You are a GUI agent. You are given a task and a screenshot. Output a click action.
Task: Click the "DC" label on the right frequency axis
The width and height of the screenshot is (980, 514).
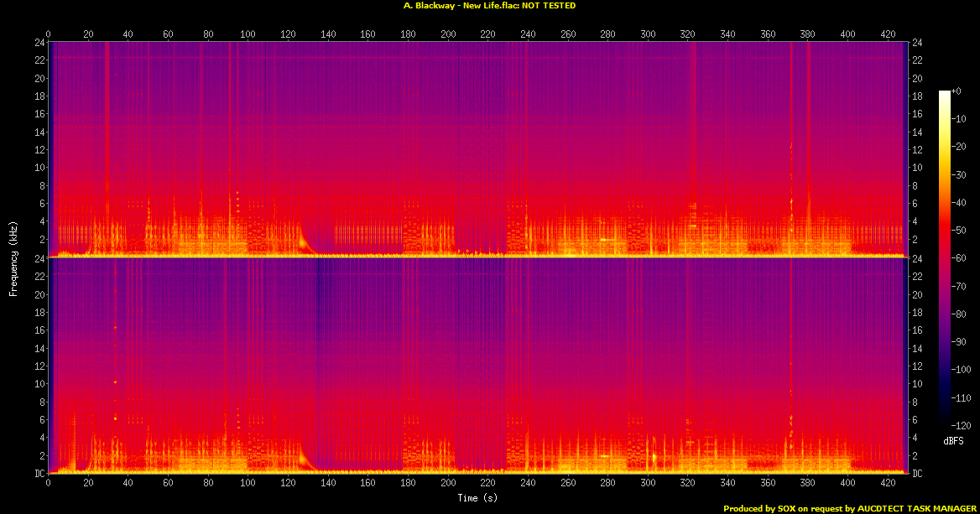click(x=917, y=474)
